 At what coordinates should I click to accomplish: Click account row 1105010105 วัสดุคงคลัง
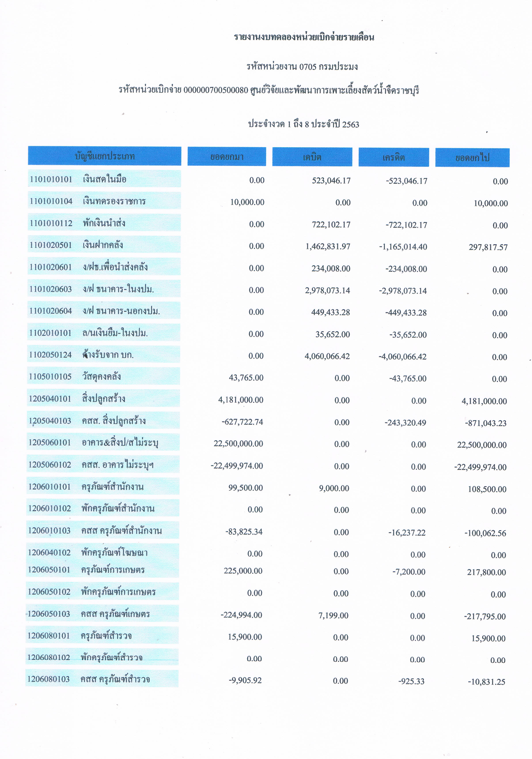[x=103, y=377]
